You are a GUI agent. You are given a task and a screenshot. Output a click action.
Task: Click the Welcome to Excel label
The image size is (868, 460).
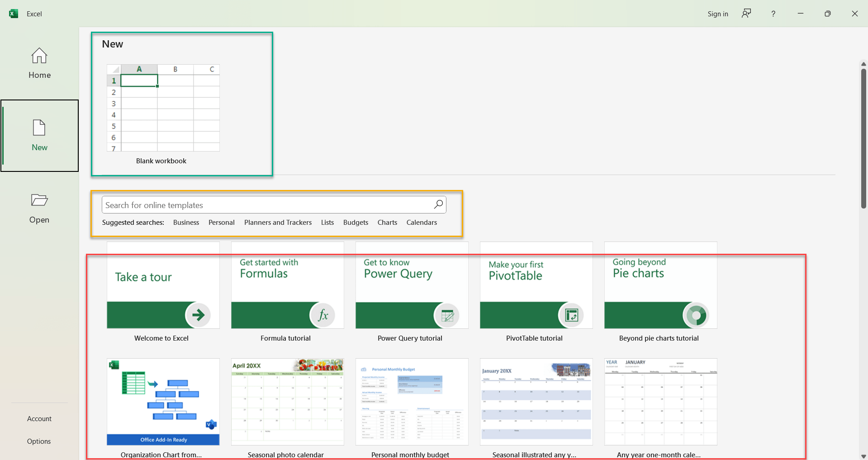tap(161, 338)
